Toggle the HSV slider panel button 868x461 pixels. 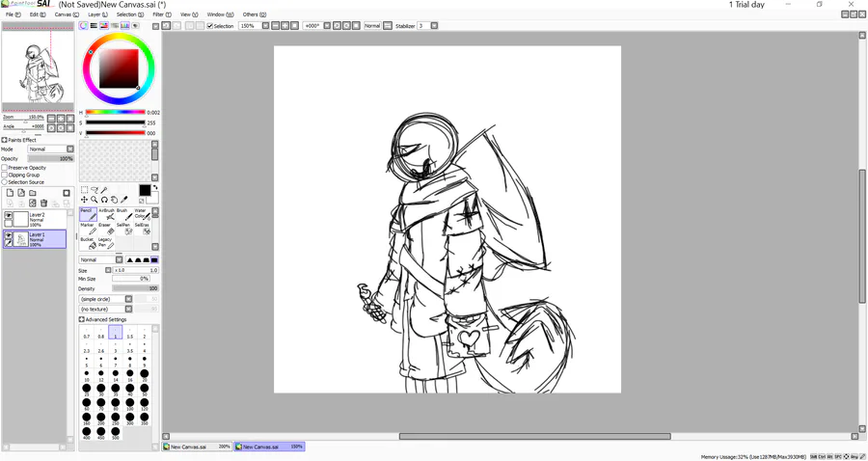point(104,25)
